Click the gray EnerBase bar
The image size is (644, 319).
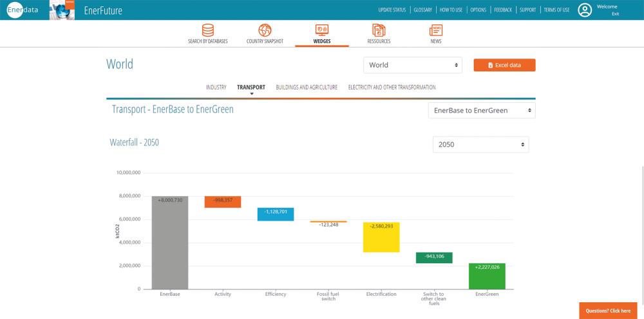(170, 242)
